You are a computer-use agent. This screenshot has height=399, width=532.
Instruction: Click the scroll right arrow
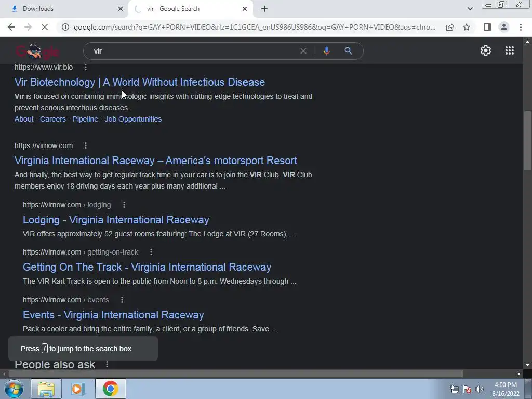pyautogui.click(x=519, y=374)
